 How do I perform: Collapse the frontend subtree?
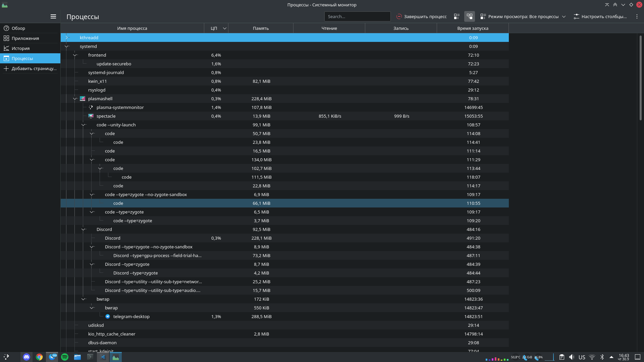[x=75, y=55]
